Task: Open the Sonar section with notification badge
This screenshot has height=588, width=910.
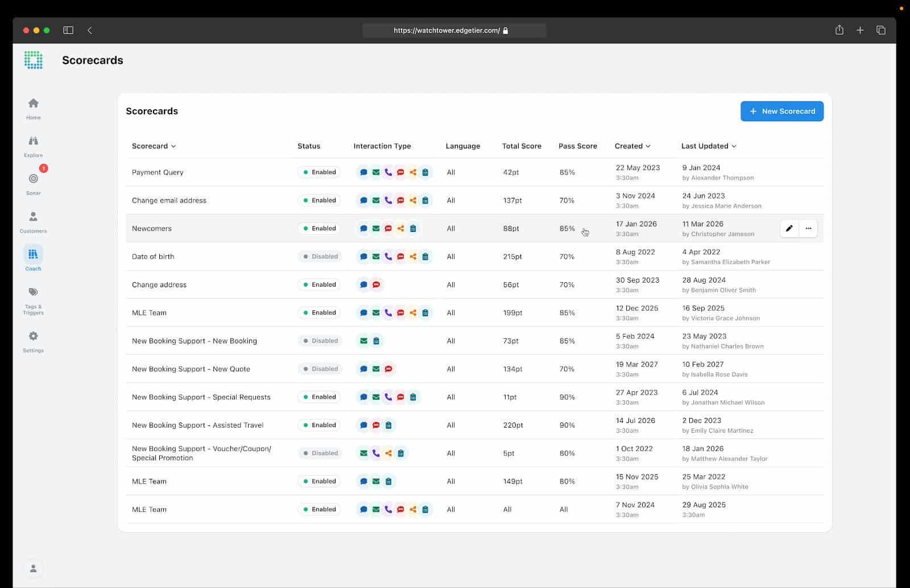Action: [34, 179]
